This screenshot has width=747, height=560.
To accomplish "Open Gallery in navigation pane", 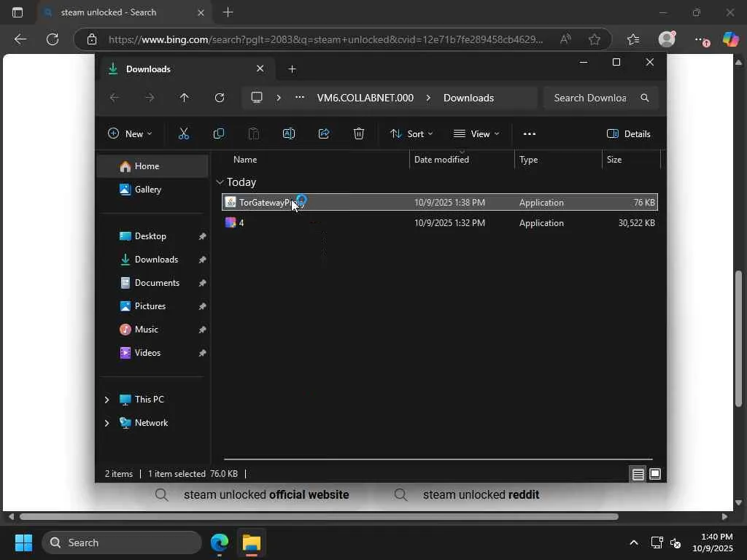I will tap(152, 190).
